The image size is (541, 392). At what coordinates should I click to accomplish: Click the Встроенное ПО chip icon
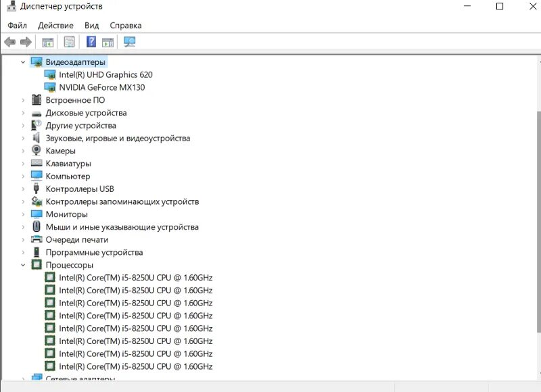point(37,100)
